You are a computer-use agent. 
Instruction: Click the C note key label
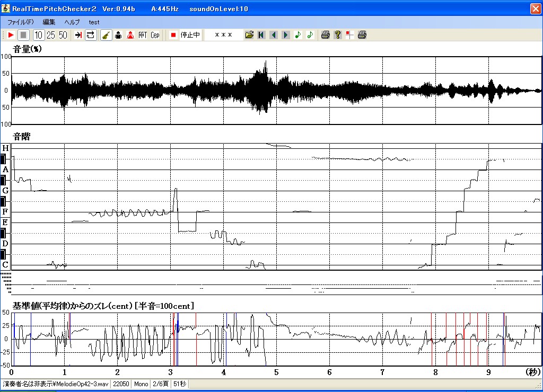tap(5, 265)
